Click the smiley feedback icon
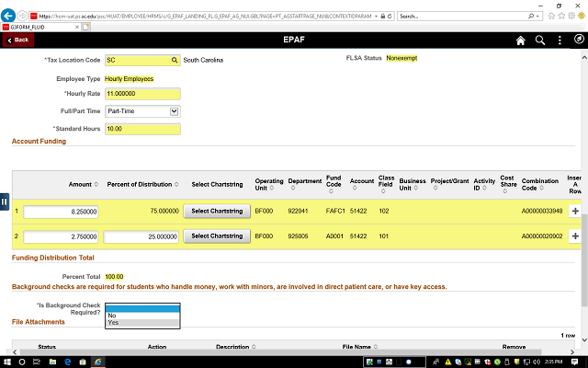 pos(582,16)
